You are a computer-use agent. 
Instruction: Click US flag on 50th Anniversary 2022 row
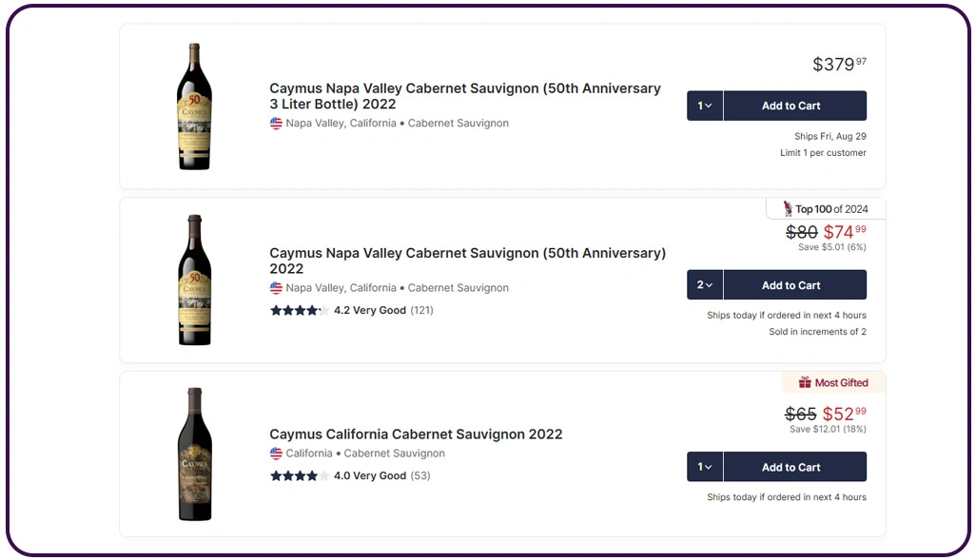[x=276, y=288]
